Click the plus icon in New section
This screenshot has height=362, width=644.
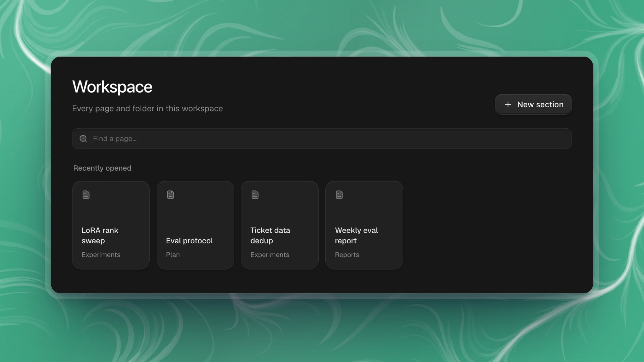[x=508, y=105]
